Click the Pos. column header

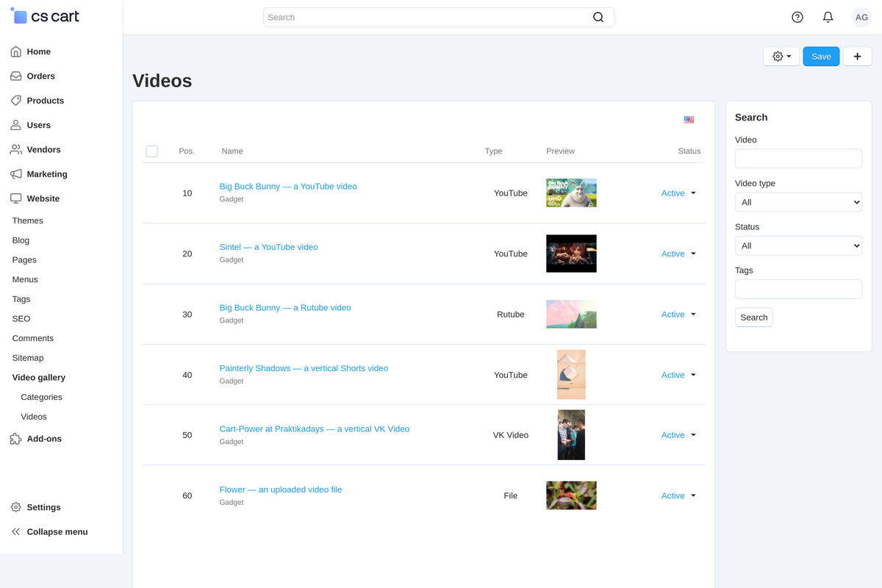(187, 151)
